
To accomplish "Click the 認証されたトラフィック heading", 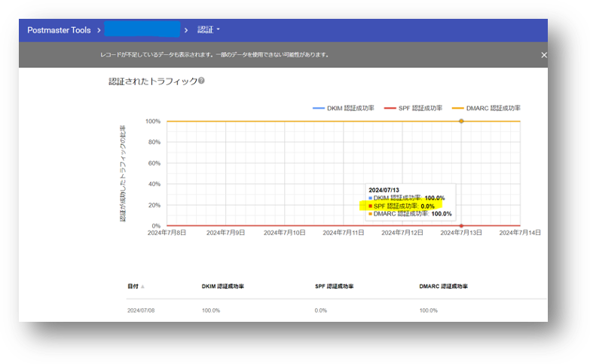I will click(153, 81).
